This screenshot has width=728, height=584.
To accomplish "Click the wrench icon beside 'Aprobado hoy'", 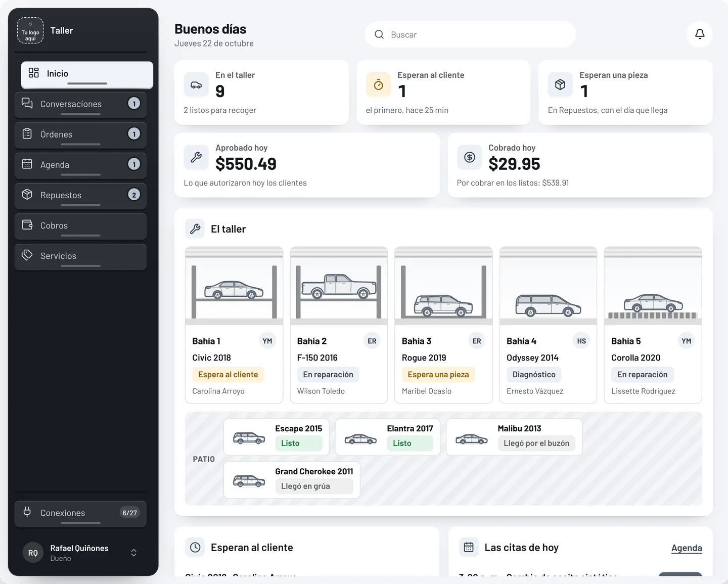I will (x=196, y=157).
